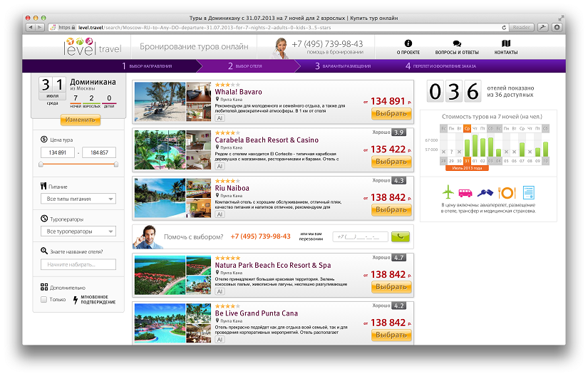The image size is (588, 376).
Task: Click the location pin under Carabela Beach Resort
Action: tap(217, 147)
